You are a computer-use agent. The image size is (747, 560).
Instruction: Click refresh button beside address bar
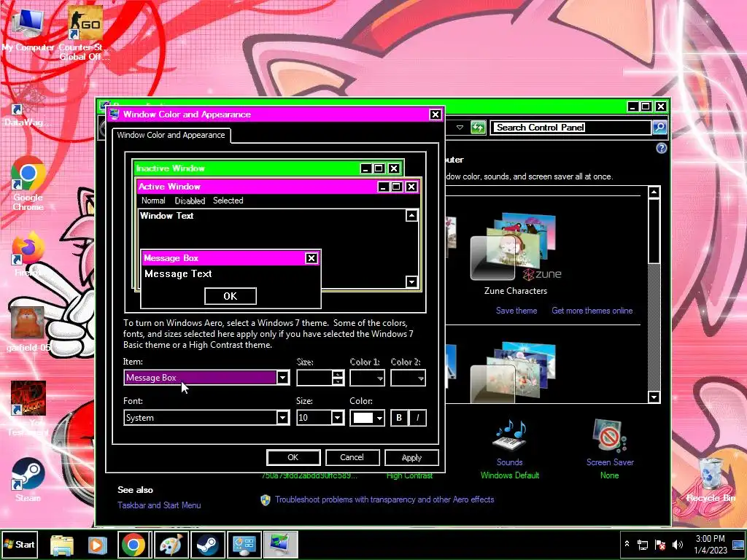(478, 127)
